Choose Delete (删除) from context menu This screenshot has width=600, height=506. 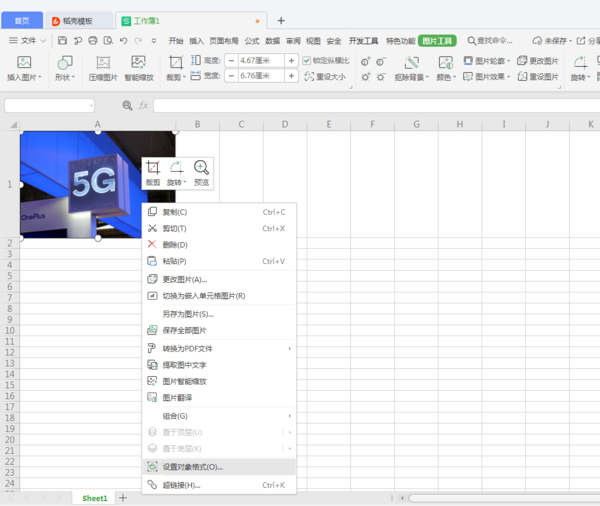(219, 245)
